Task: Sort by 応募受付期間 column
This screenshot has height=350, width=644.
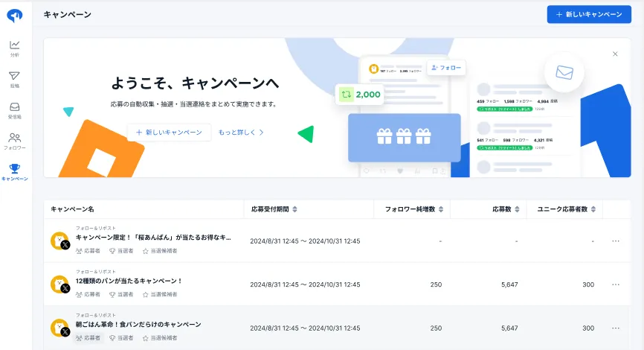Action: [294, 209]
